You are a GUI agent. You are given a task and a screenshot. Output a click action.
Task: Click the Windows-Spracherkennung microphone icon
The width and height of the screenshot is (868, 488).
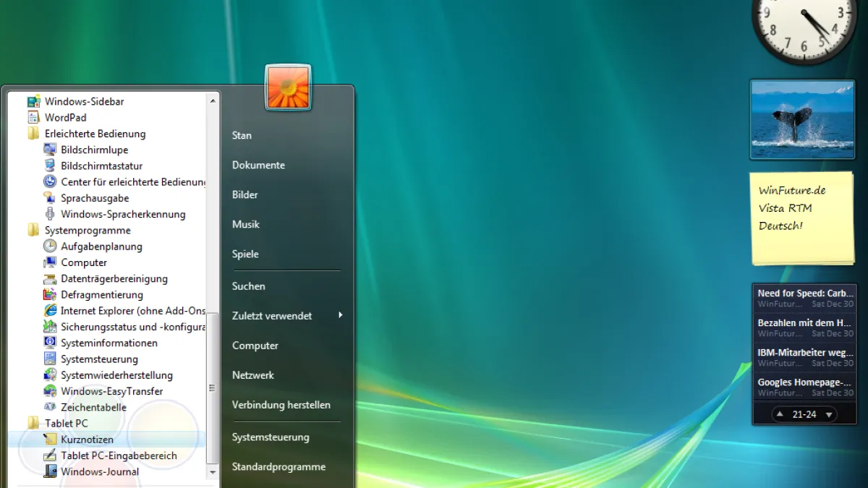pyautogui.click(x=49, y=214)
